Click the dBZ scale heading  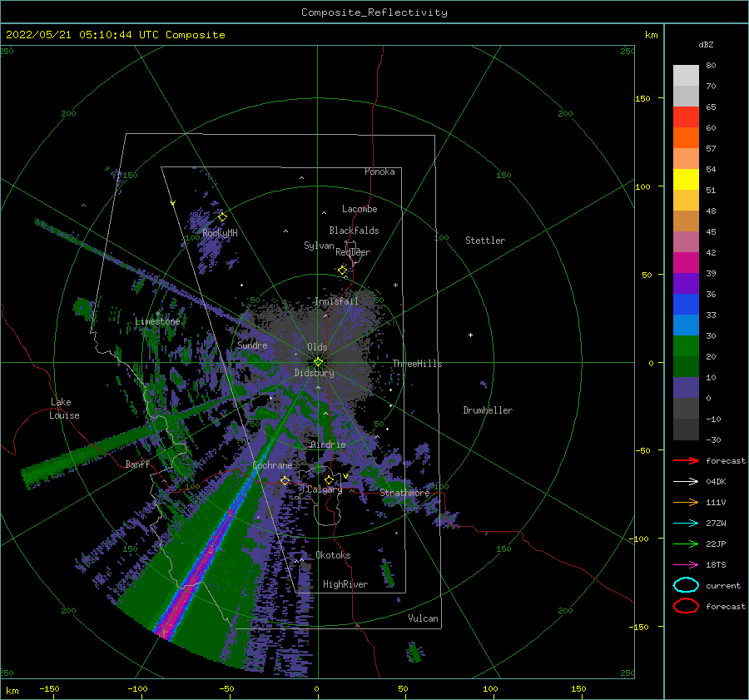706,44
